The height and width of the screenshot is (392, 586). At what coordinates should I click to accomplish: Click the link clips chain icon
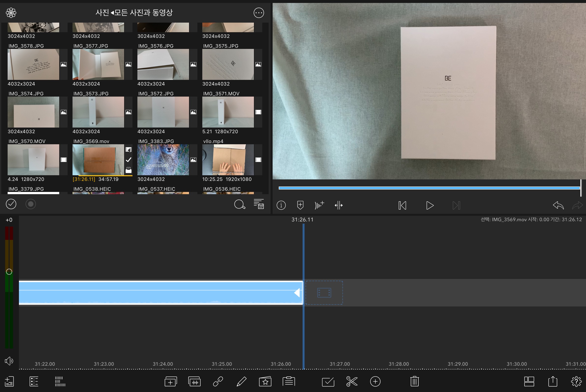tap(218, 381)
